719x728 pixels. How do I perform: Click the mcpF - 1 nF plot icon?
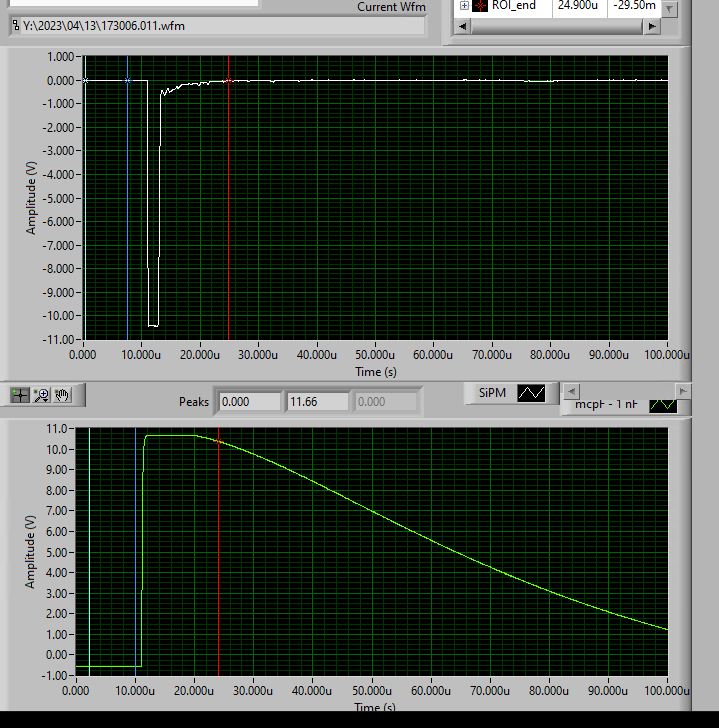click(x=663, y=405)
